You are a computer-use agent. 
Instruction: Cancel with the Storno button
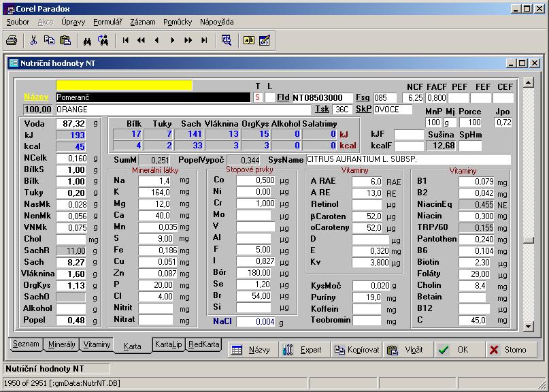[x=511, y=350]
